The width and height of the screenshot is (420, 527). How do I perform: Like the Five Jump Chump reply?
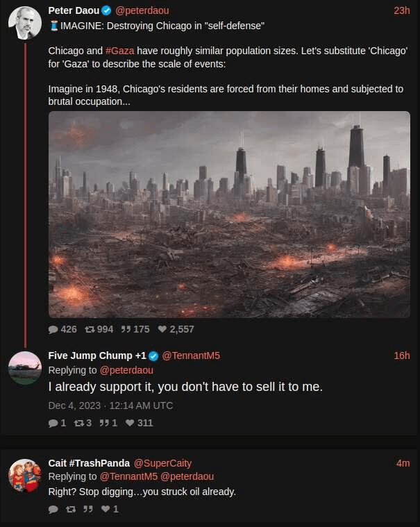[128, 422]
